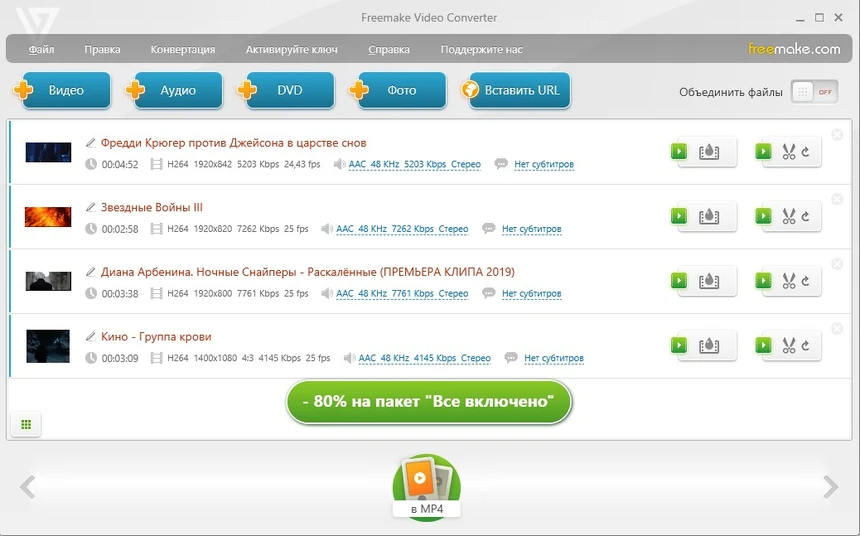This screenshot has height=536, width=860.
Task: Rename Фредди Крюгер video via pencil icon
Action: [90, 143]
